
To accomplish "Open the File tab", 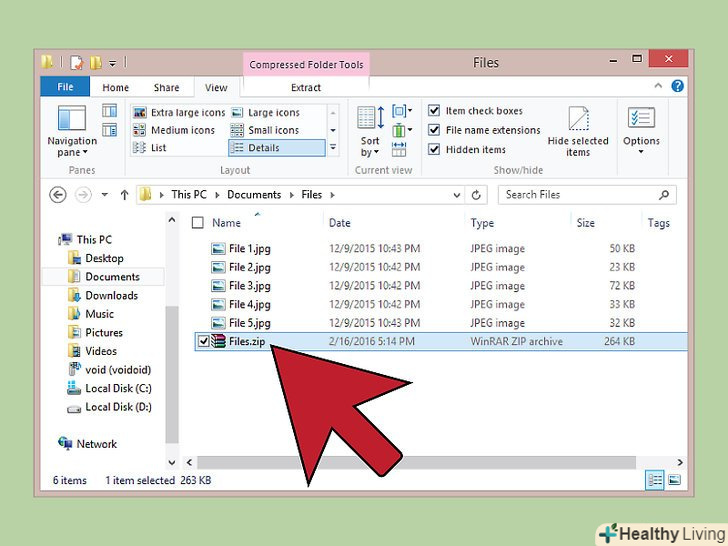I will [x=65, y=87].
